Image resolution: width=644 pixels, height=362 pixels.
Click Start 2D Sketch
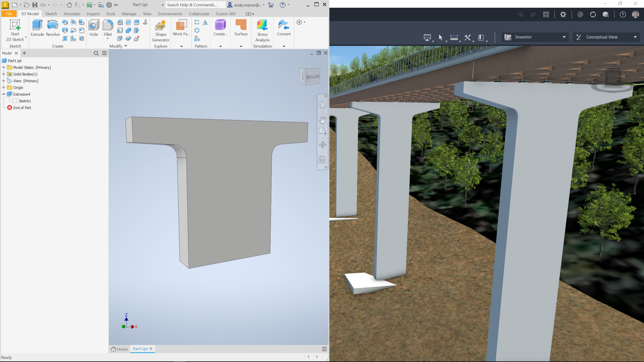(x=15, y=29)
